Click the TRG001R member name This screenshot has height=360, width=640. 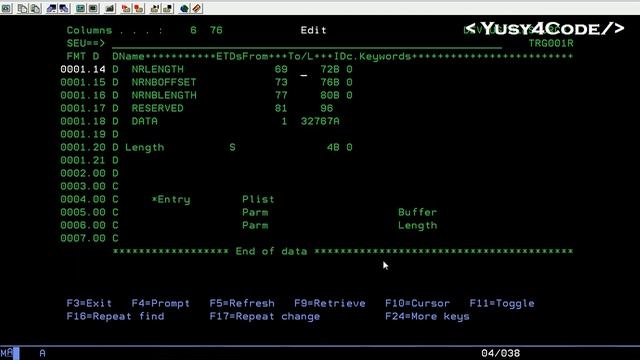point(551,43)
